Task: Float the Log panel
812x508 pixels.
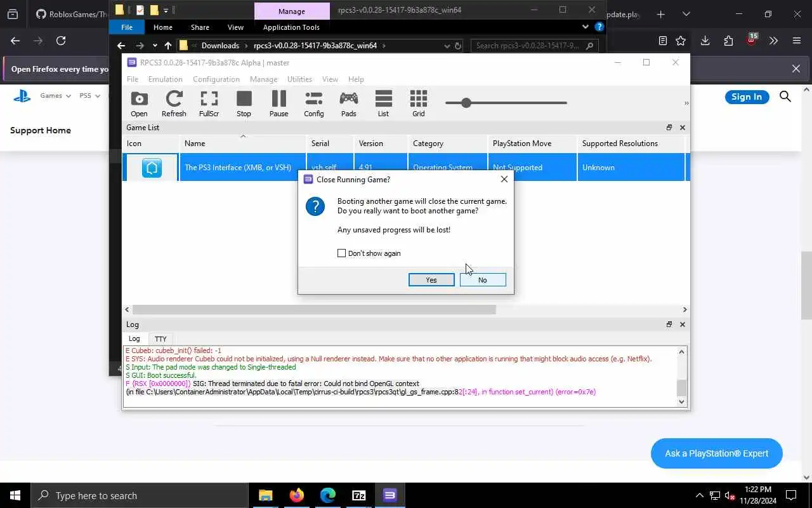Action: [669, 324]
